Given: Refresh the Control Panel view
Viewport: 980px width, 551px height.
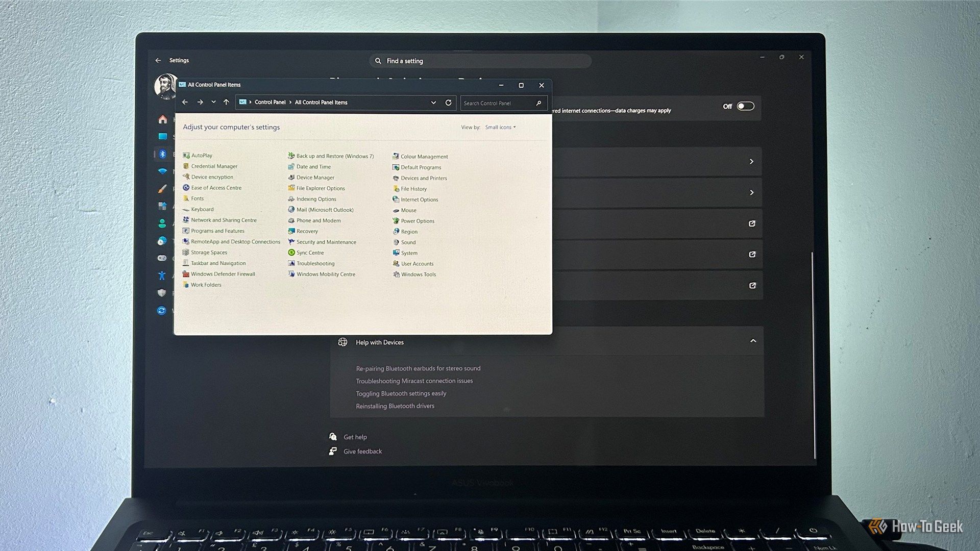Looking at the screenshot, I should point(448,103).
